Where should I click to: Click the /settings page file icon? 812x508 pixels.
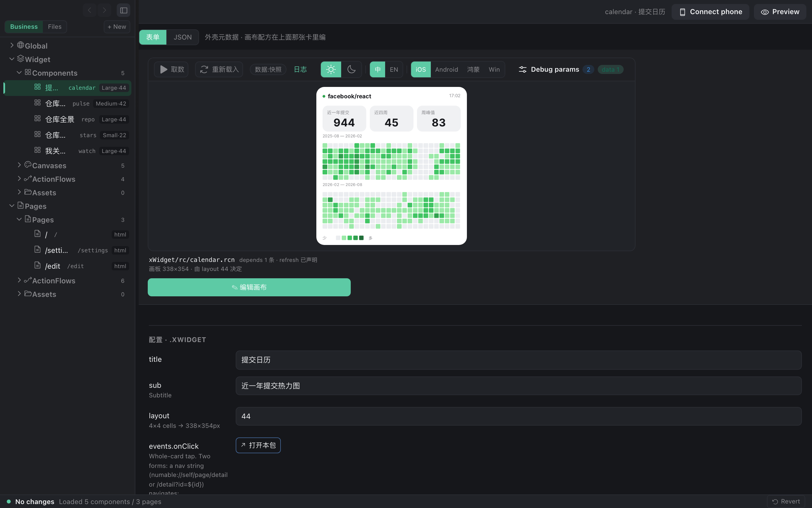[37, 249]
